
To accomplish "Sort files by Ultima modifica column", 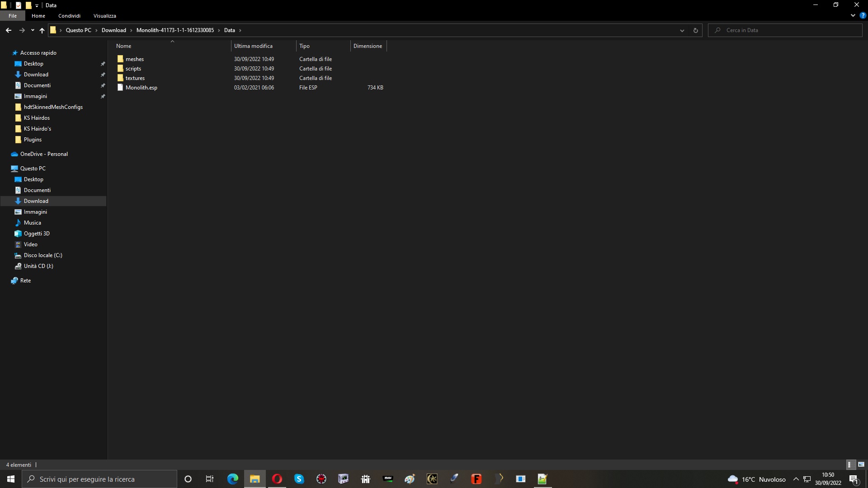I will pos(264,46).
